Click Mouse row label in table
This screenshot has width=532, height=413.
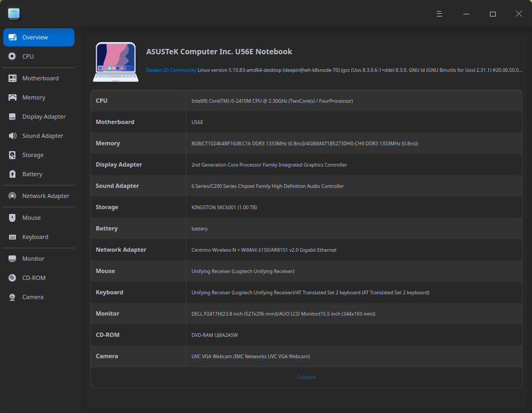[105, 271]
